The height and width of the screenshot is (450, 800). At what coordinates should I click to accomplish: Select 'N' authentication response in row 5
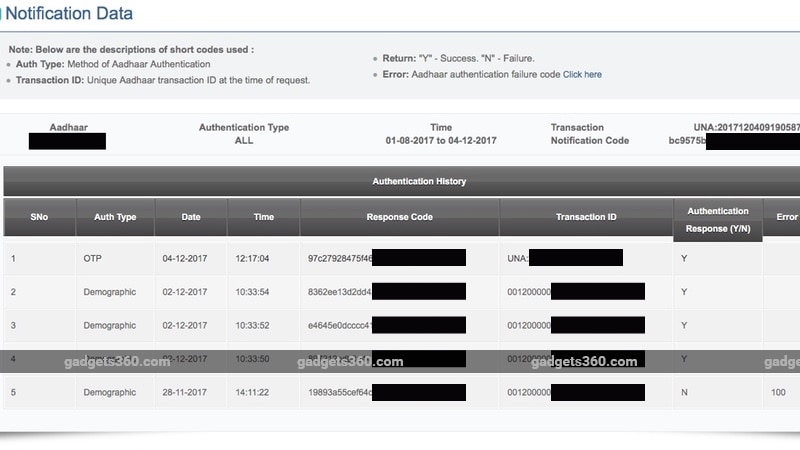[684, 392]
